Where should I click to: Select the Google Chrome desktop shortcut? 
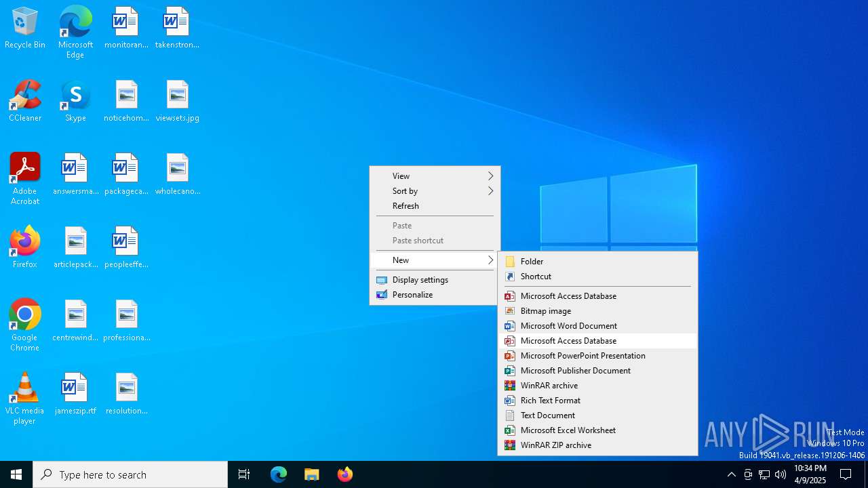[25, 325]
